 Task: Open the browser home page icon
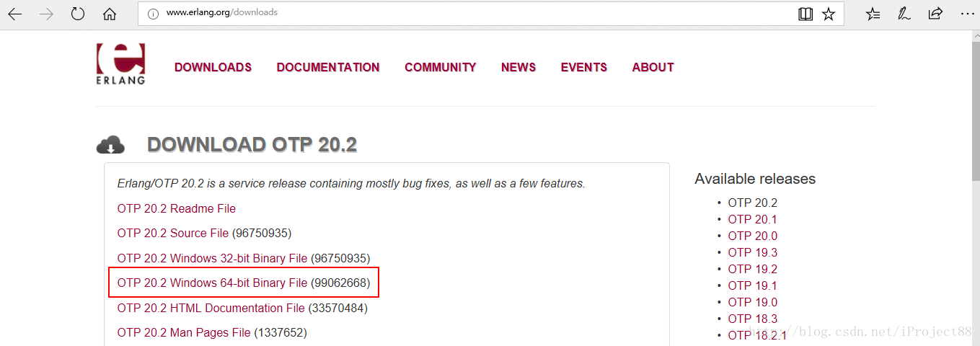pos(110,14)
